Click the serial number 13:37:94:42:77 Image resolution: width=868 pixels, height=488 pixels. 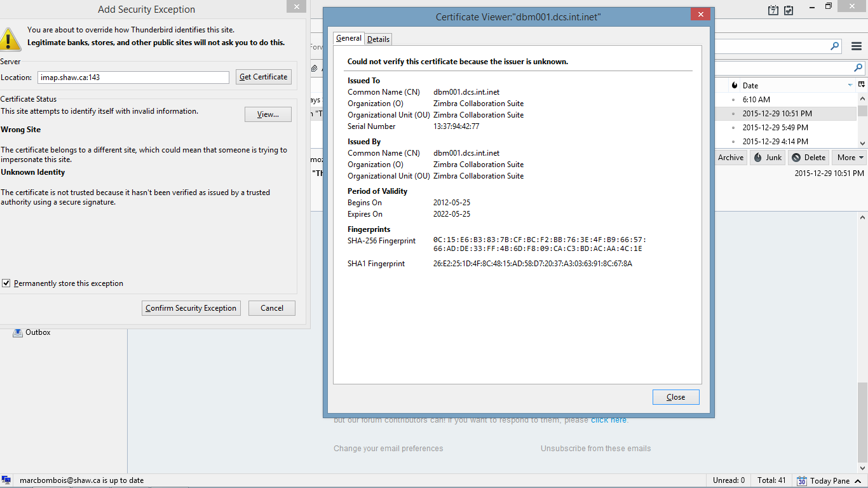click(456, 126)
